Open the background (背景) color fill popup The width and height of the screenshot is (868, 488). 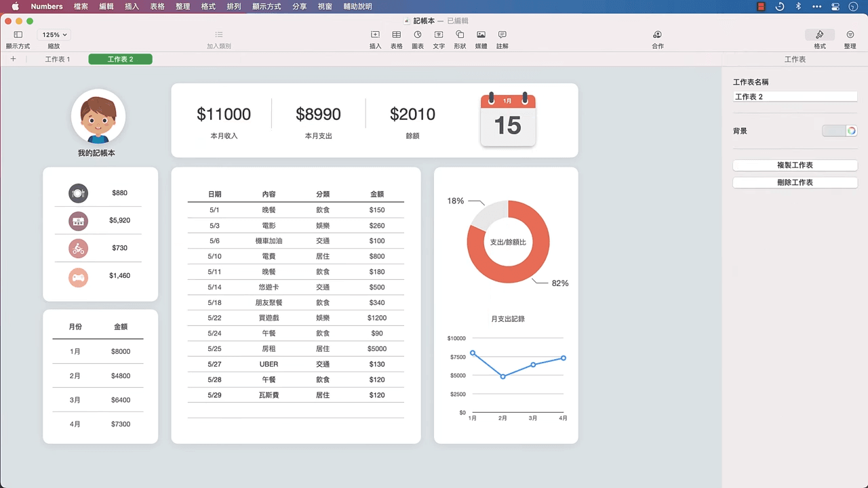[834, 131]
